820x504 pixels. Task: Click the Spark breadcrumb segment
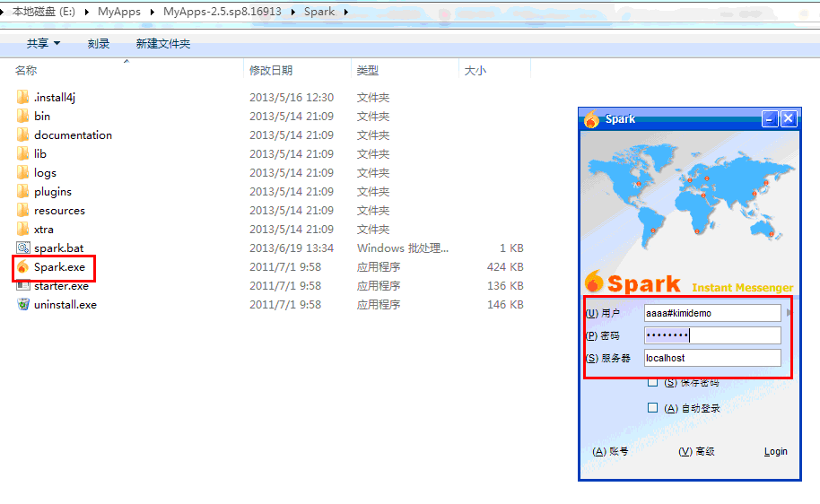(x=319, y=12)
